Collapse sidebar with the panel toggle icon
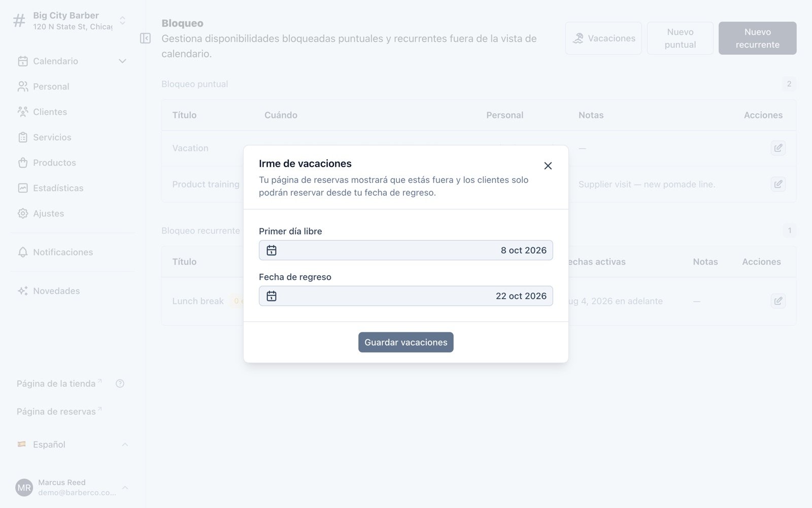 [x=145, y=38]
